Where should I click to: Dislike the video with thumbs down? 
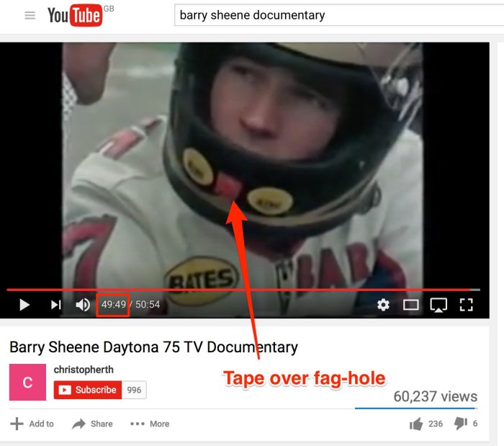coord(461,424)
